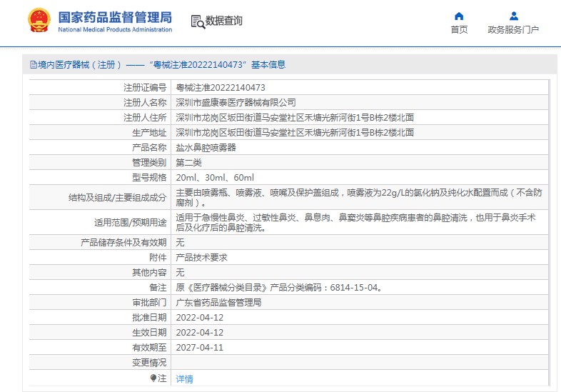Click 广东省药品监督管理局 approval department

[218, 303]
